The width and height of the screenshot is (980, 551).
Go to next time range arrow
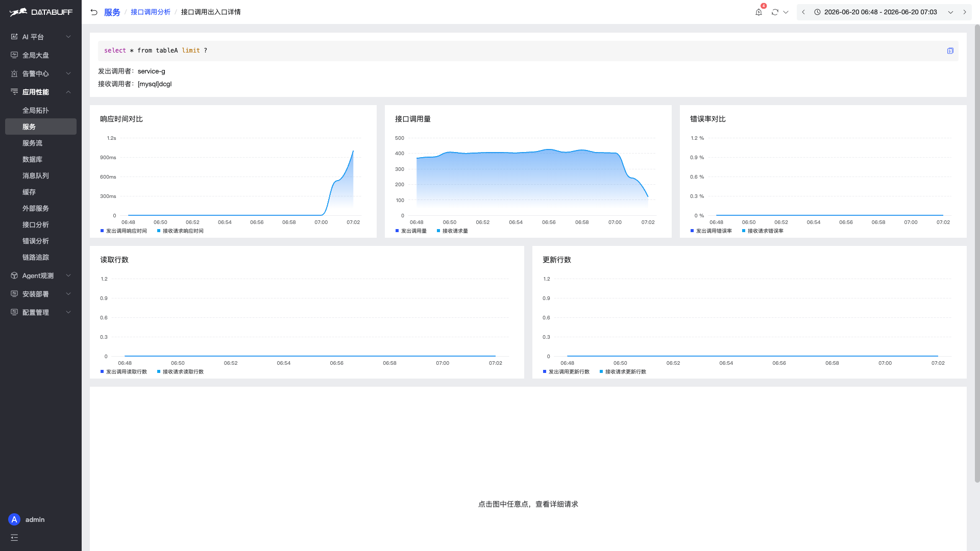point(965,12)
